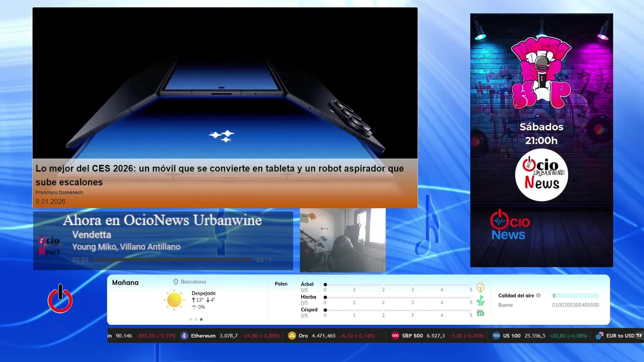644x362 pixels.
Task: Open the CES 2026 news headline
Action: 219,175
